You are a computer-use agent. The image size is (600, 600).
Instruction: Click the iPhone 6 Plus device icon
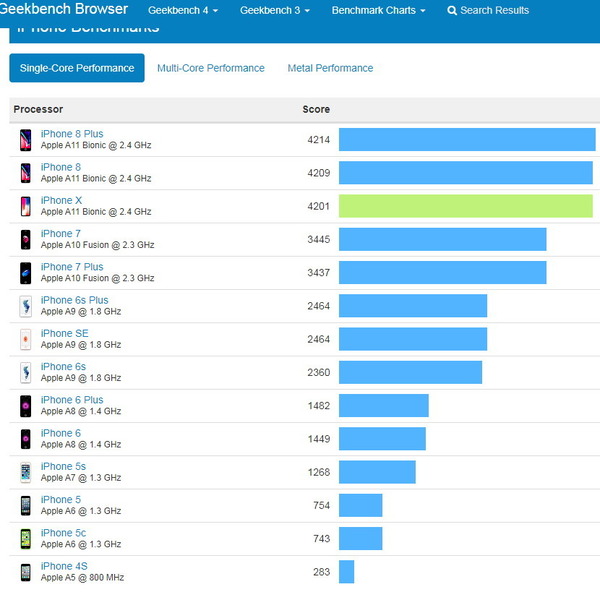[x=25, y=406]
